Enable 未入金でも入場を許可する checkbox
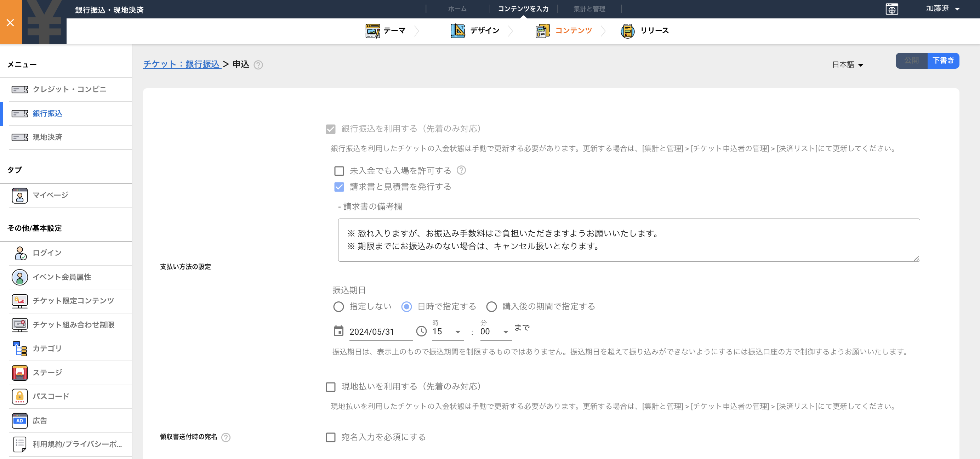The width and height of the screenshot is (980, 459). (x=338, y=170)
